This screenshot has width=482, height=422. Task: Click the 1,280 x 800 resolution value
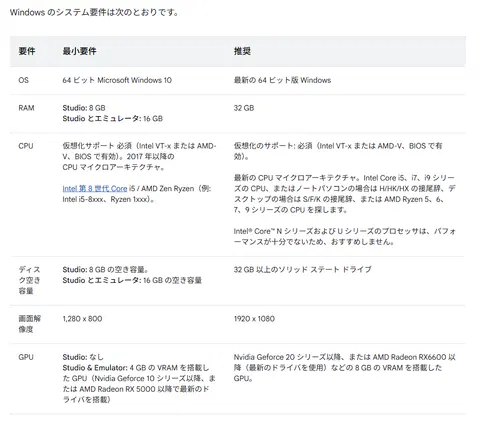click(82, 319)
